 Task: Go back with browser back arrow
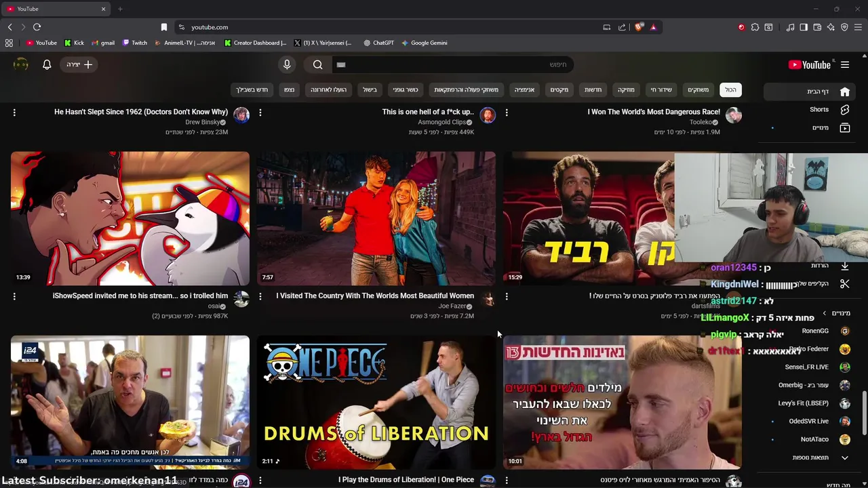coord(9,27)
